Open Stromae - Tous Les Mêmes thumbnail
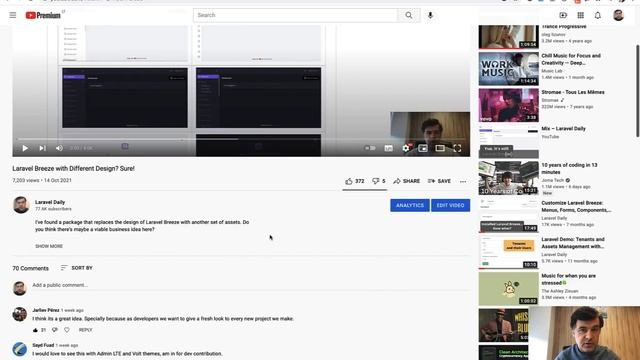Screen dimensions: 640x360 tap(509, 105)
